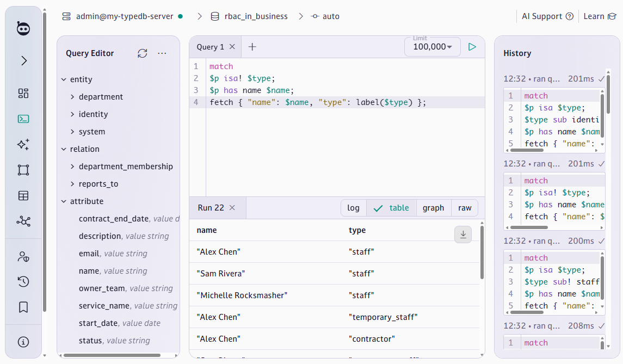
Task: Refresh the Query Editor schema
Action: pyautogui.click(x=142, y=53)
